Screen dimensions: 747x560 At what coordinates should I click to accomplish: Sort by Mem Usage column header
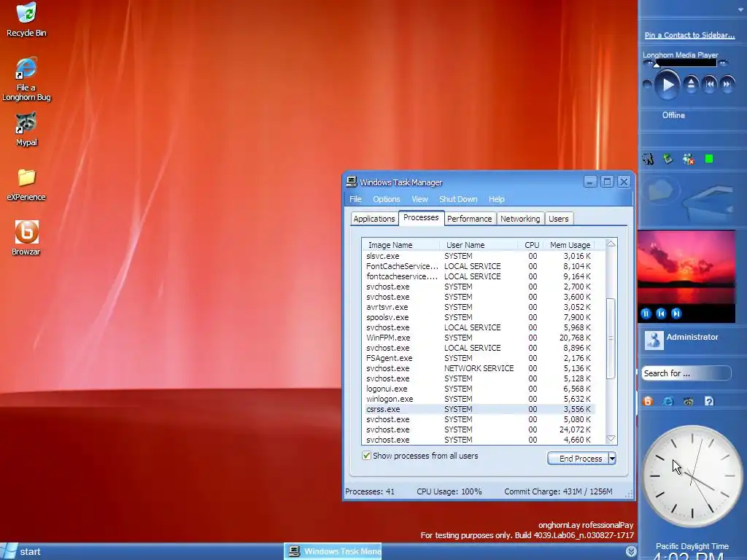coord(570,245)
